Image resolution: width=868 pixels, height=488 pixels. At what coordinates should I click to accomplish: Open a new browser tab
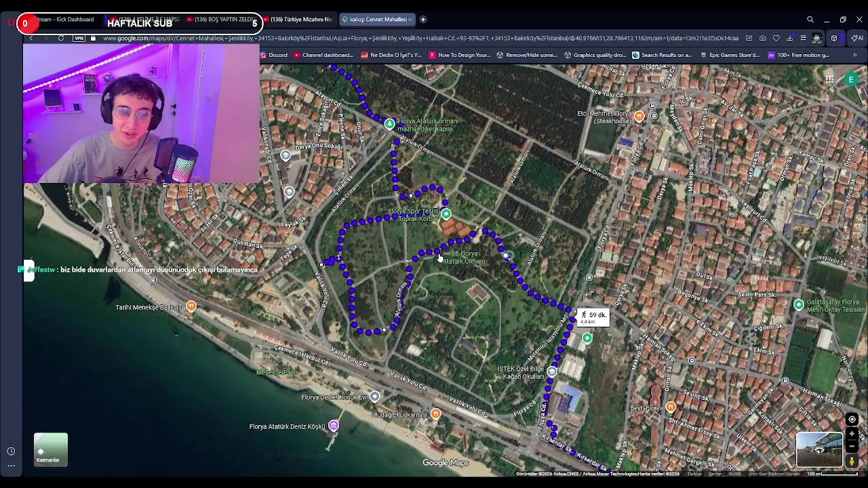(x=422, y=20)
